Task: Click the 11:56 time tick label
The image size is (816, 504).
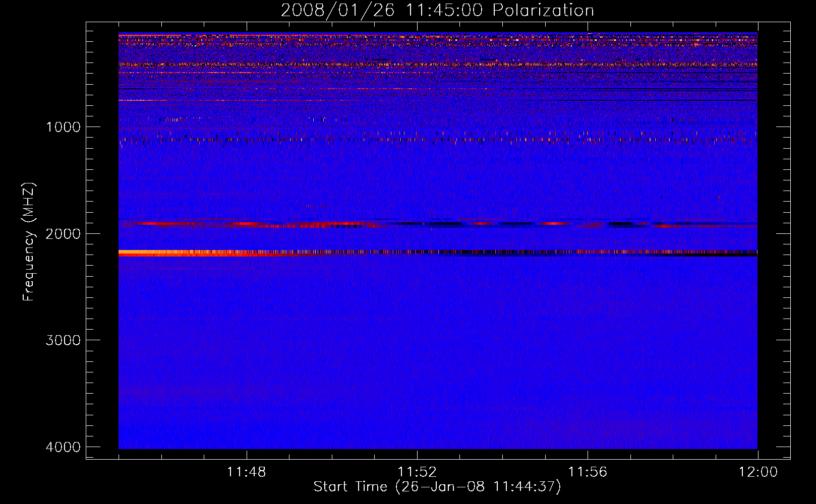Action: click(588, 472)
